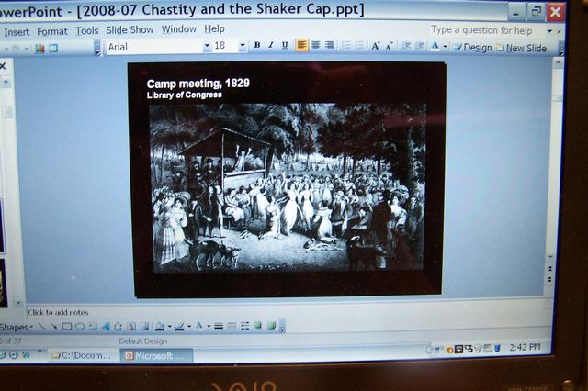Screen dimensions: 588x391
Task: Center align text
Action: click(316, 45)
